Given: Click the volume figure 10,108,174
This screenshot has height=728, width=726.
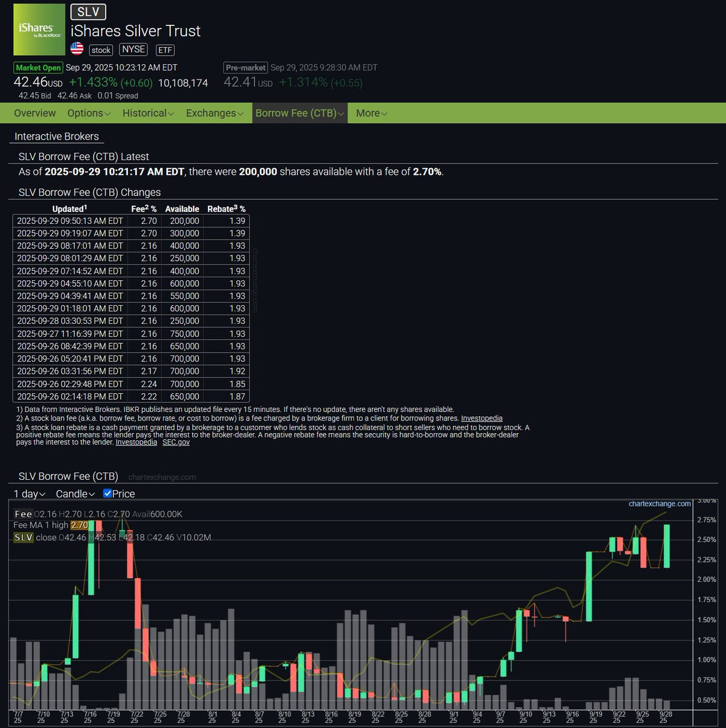Looking at the screenshot, I should [x=183, y=83].
